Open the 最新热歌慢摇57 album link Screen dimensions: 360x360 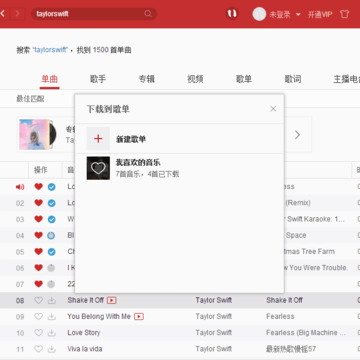[x=291, y=349]
